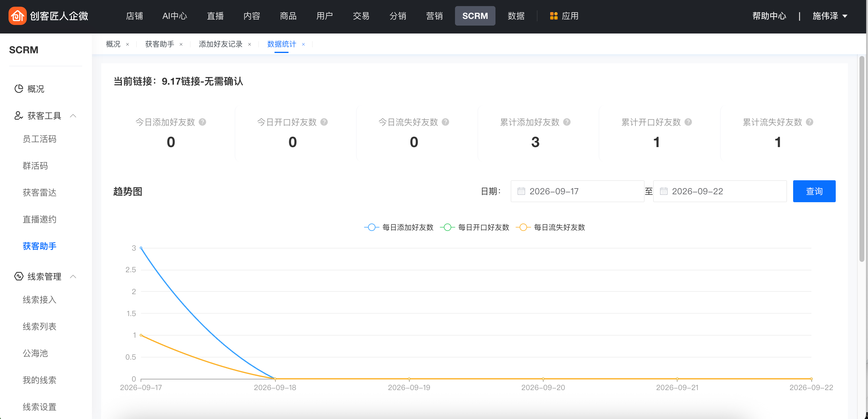Open the 直播 top menu
This screenshot has width=868, height=419.
(x=215, y=16)
